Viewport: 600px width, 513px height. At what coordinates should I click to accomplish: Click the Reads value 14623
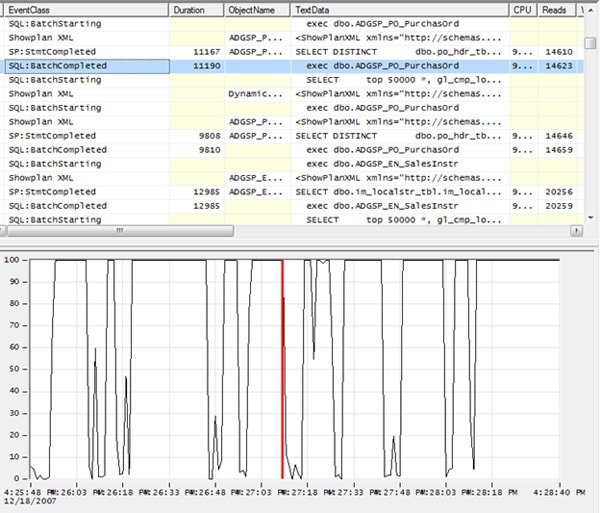click(559, 66)
